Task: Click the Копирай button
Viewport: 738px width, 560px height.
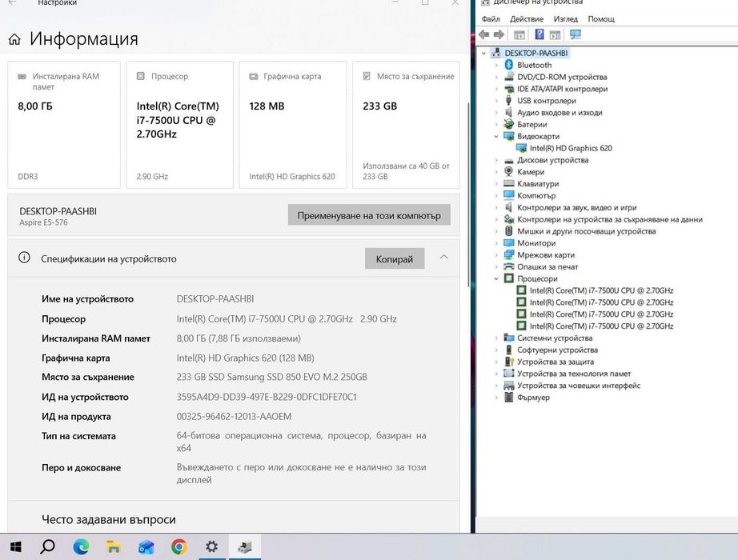Action: pos(395,259)
